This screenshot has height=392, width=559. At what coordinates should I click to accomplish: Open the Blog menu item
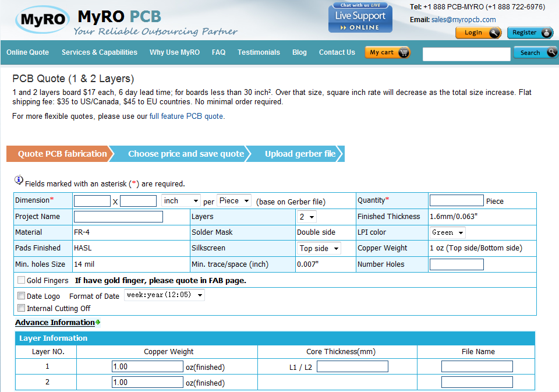[299, 52]
